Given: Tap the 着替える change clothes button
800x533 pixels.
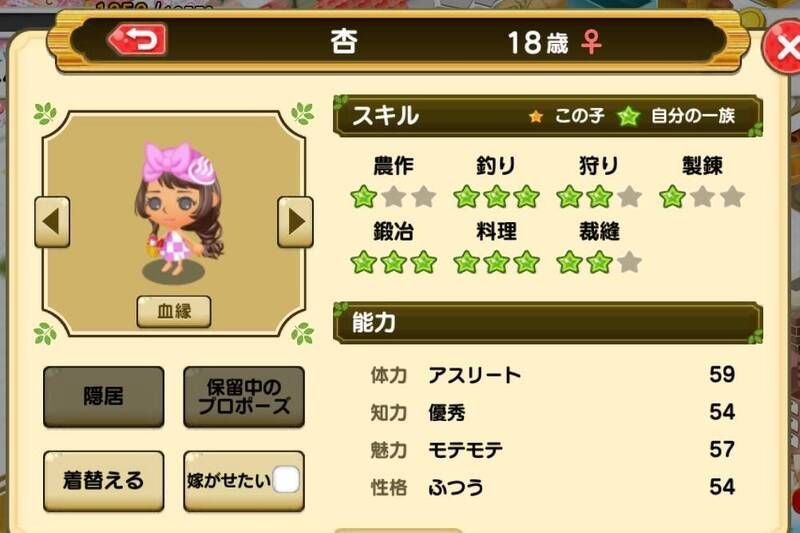Looking at the screenshot, I should [104, 480].
